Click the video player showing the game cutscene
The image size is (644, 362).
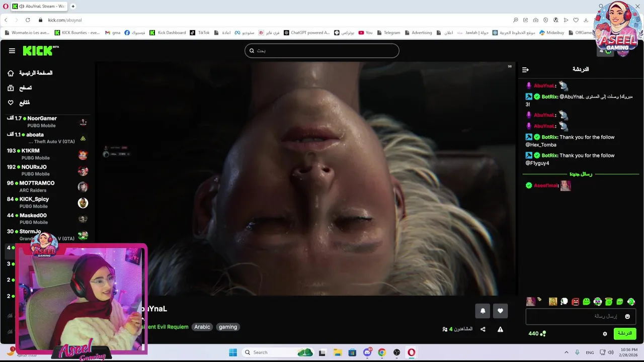[x=306, y=178]
